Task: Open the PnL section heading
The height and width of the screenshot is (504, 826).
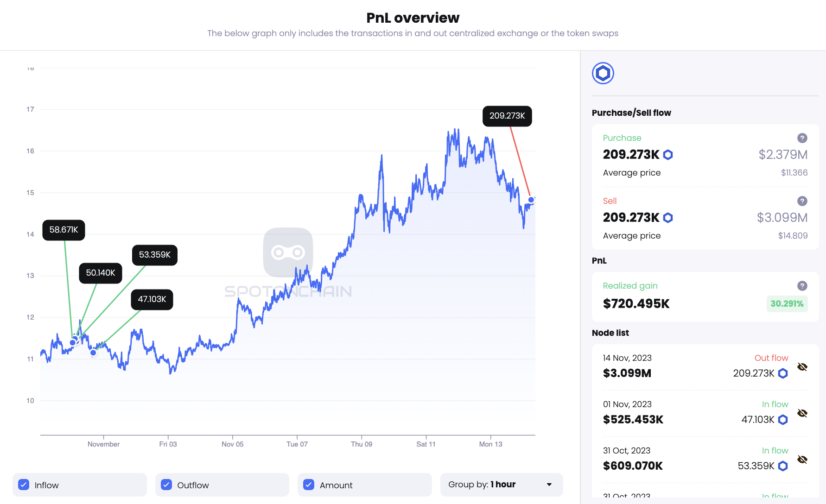Action: (x=599, y=260)
